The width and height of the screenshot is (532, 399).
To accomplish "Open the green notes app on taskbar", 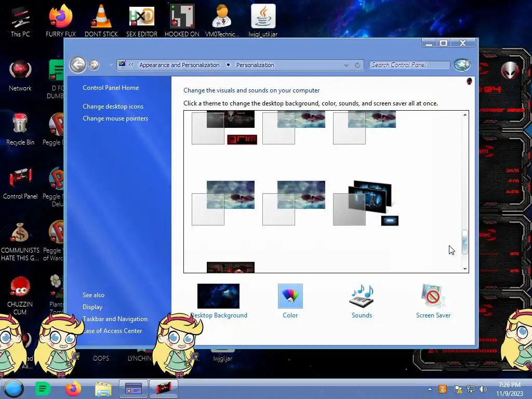I will click(43, 389).
